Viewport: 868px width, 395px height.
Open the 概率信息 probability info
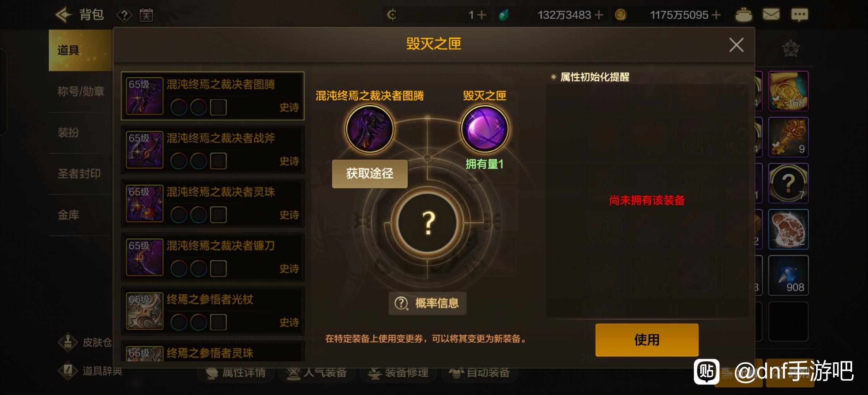427,303
